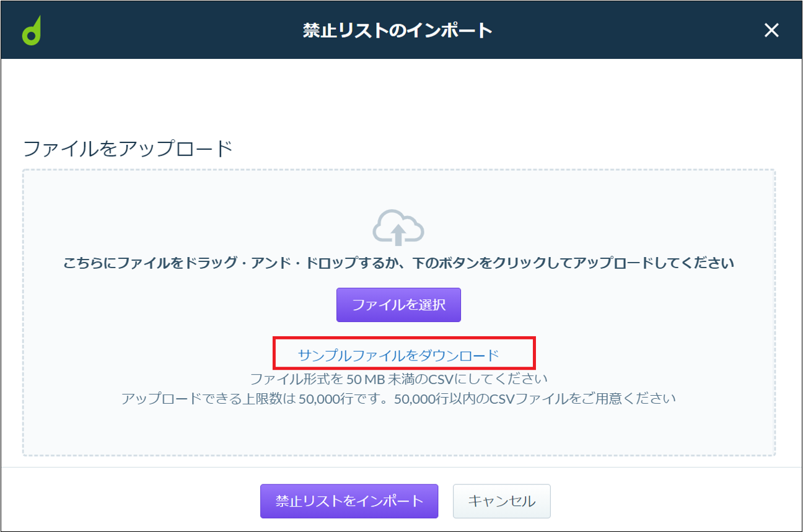
Task: Click the 50,000行 upload limit note
Action: [x=398, y=398]
